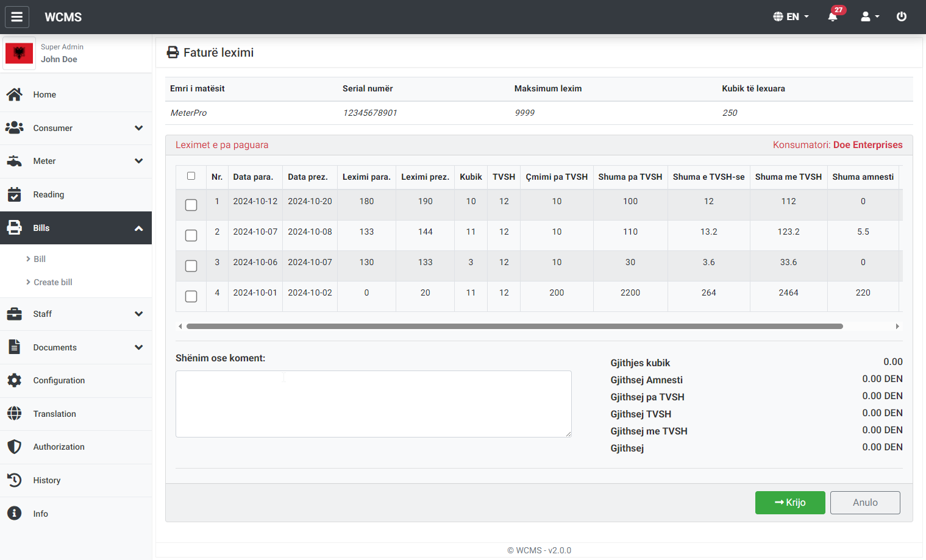Click the Gjithsej me TVSH total label
This screenshot has height=560, width=926.
coord(649,431)
